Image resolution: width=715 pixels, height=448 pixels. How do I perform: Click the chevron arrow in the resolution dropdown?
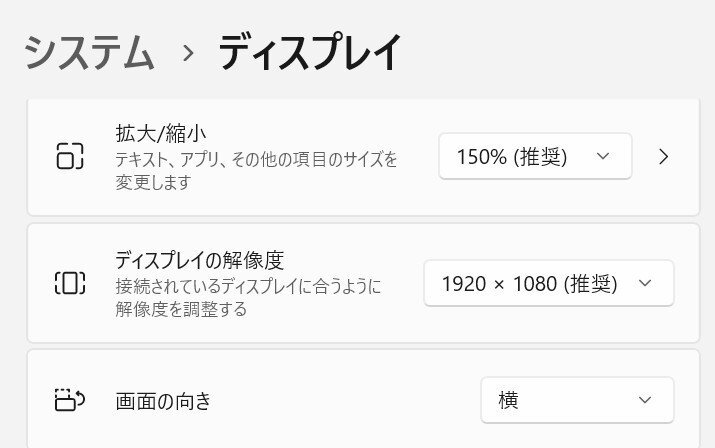click(x=645, y=283)
